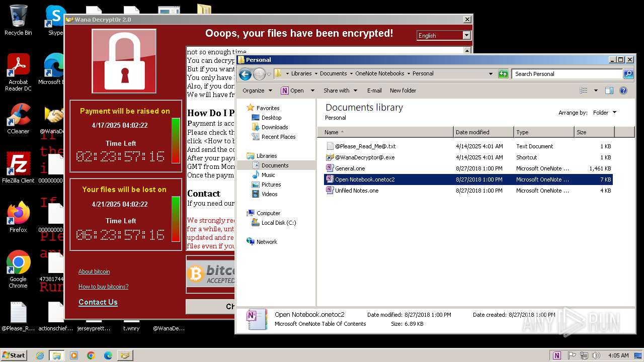Image resolution: width=644 pixels, height=362 pixels.
Task: Open FileZilla Client desktop icon
Action: pyautogui.click(x=18, y=168)
